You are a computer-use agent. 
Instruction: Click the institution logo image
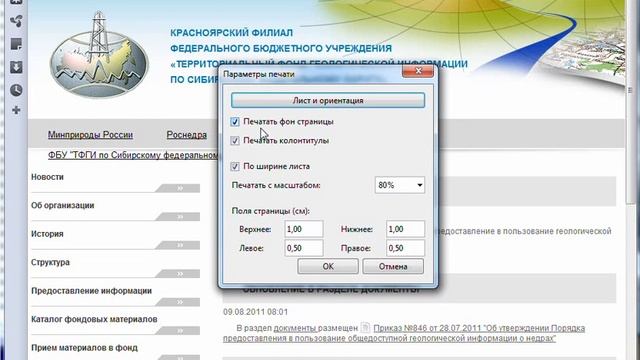pos(99,56)
